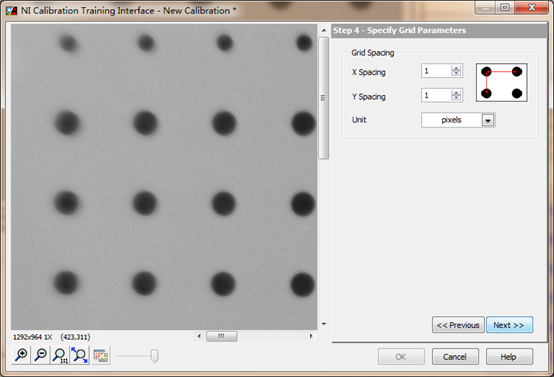Click the zoom in magnifier icon
The image size is (554, 377).
(21, 355)
